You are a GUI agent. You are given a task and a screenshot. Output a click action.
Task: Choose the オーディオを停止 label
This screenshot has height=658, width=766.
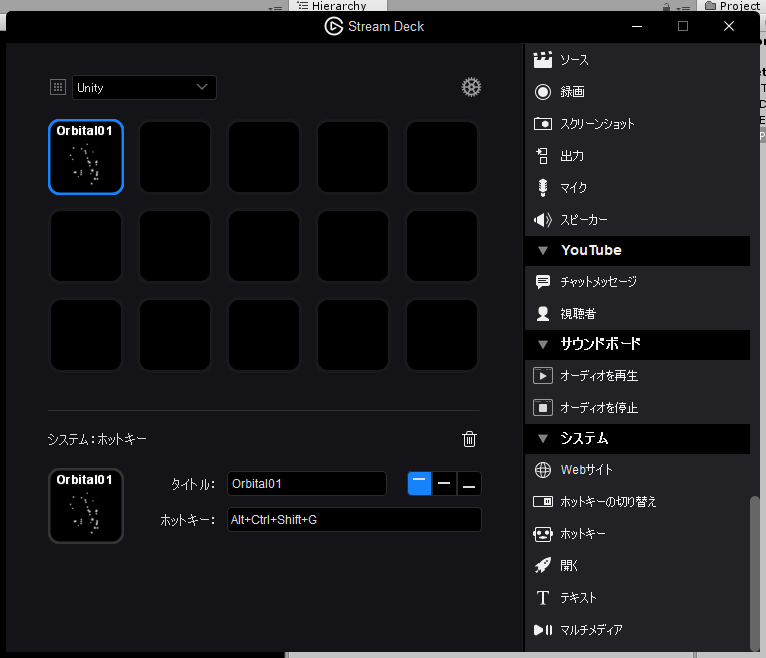point(599,407)
